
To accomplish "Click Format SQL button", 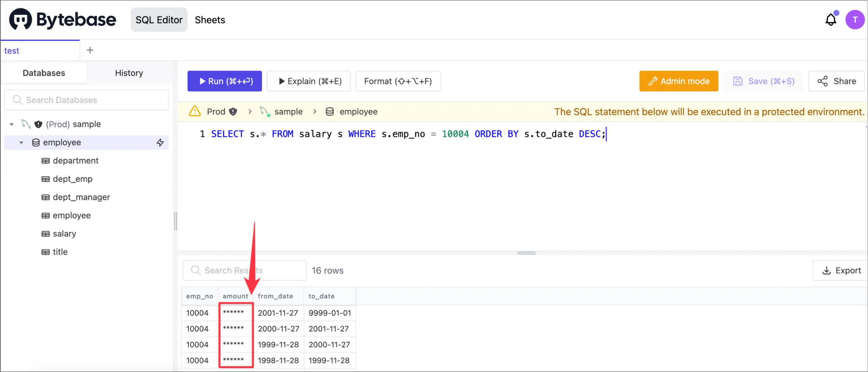I will [398, 81].
